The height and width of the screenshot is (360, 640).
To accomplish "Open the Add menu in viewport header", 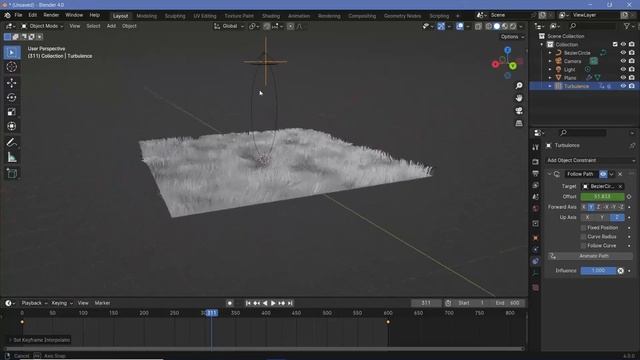I will pyautogui.click(x=111, y=26).
